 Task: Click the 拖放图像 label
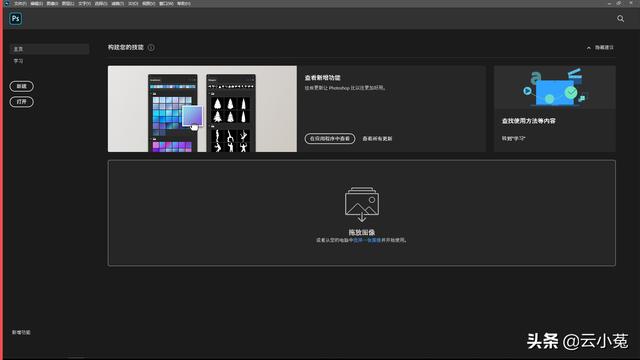(x=362, y=232)
